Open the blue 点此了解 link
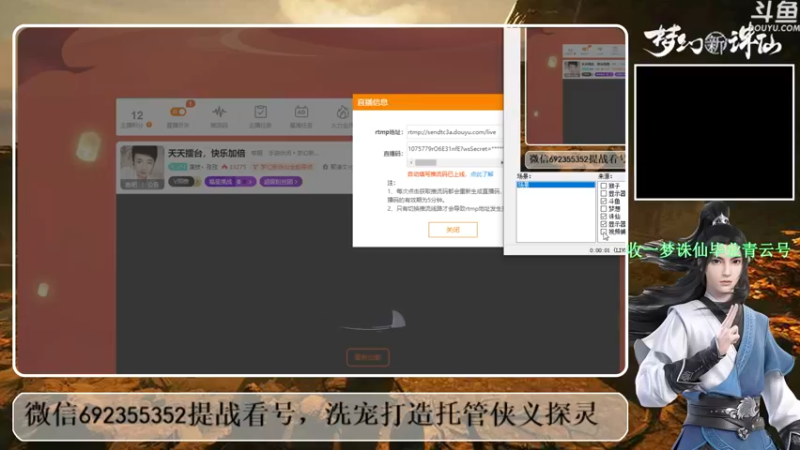 (x=482, y=174)
